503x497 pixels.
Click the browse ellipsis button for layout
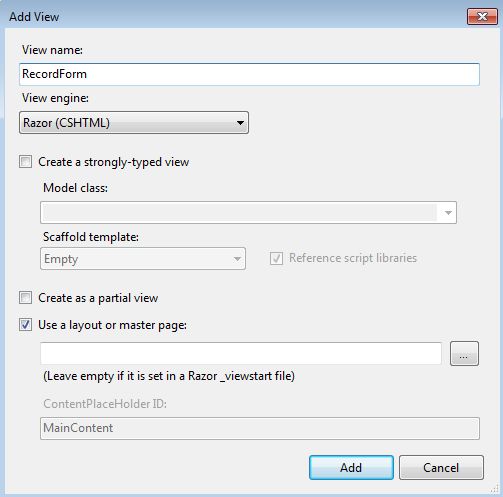pos(464,353)
